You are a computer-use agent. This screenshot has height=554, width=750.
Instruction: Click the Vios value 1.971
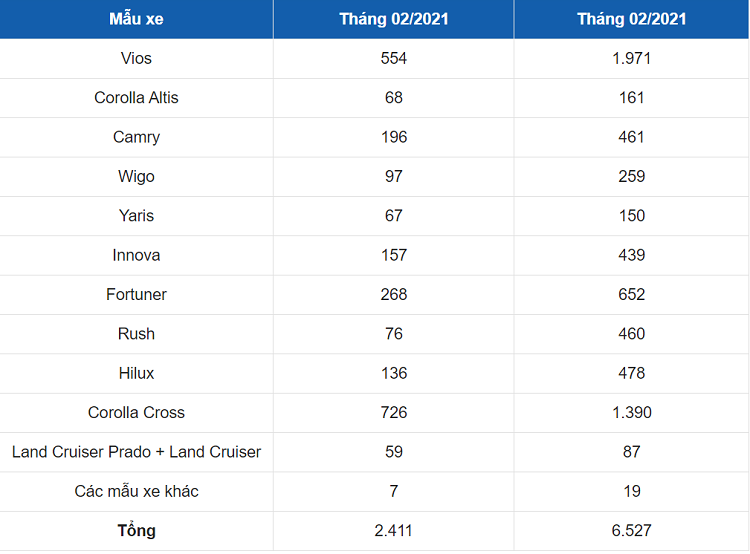pos(631,58)
